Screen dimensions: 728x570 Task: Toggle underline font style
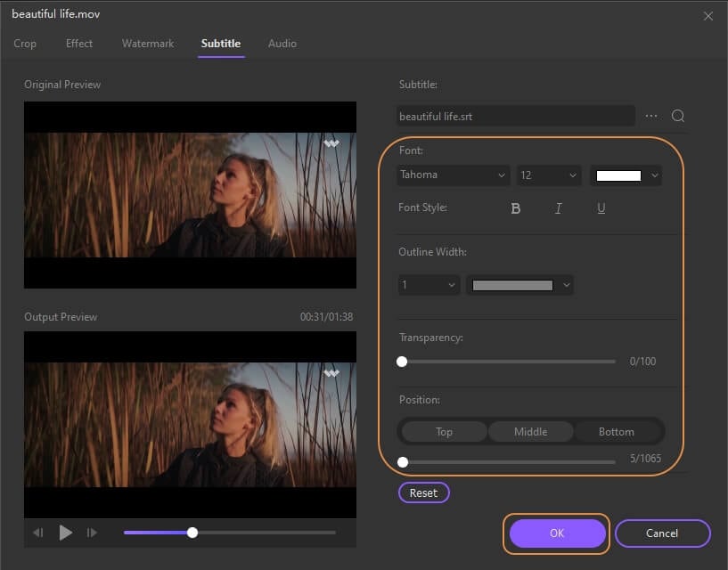pos(601,208)
